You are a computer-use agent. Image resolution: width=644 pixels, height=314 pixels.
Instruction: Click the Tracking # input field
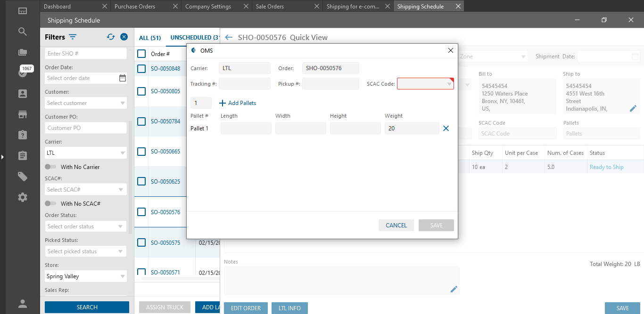click(x=245, y=84)
